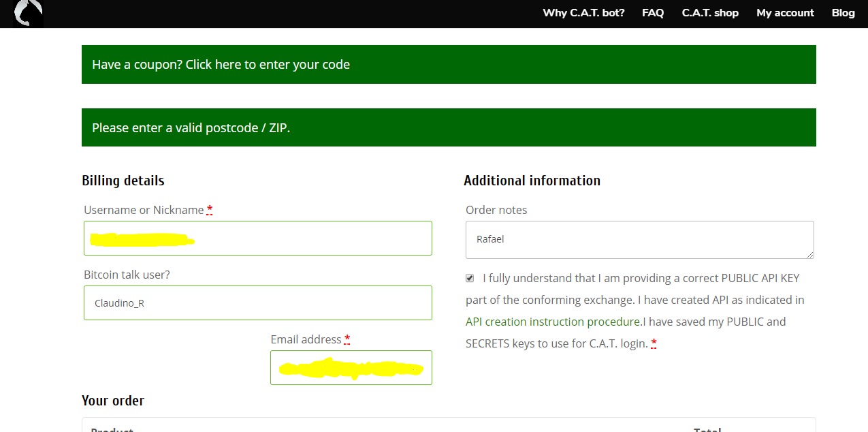Open the API creation instruction procedure link

coord(553,322)
